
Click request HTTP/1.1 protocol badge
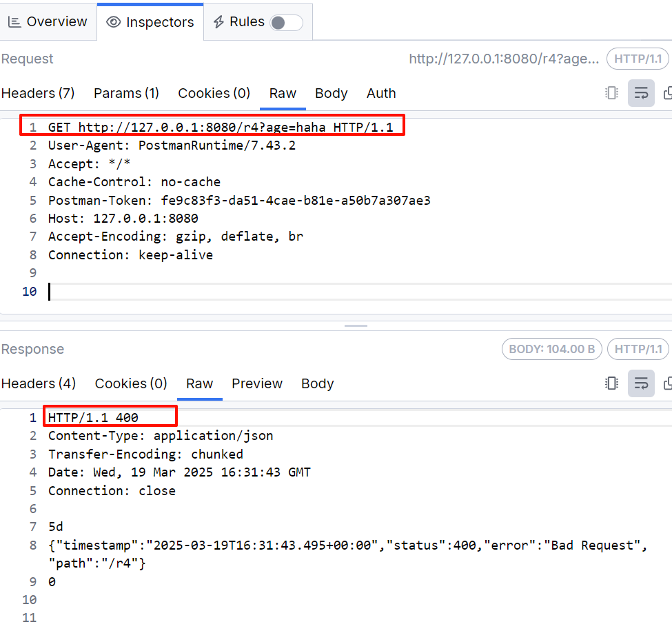tap(638, 59)
